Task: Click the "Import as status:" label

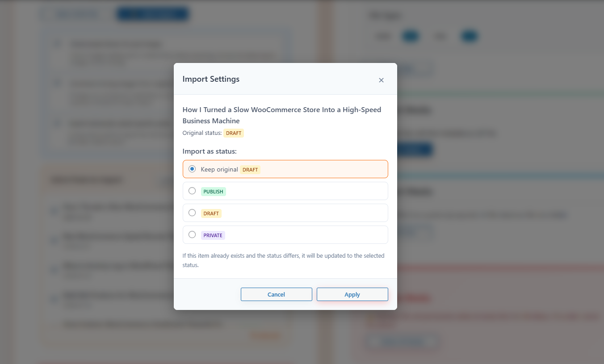Action: point(210,151)
